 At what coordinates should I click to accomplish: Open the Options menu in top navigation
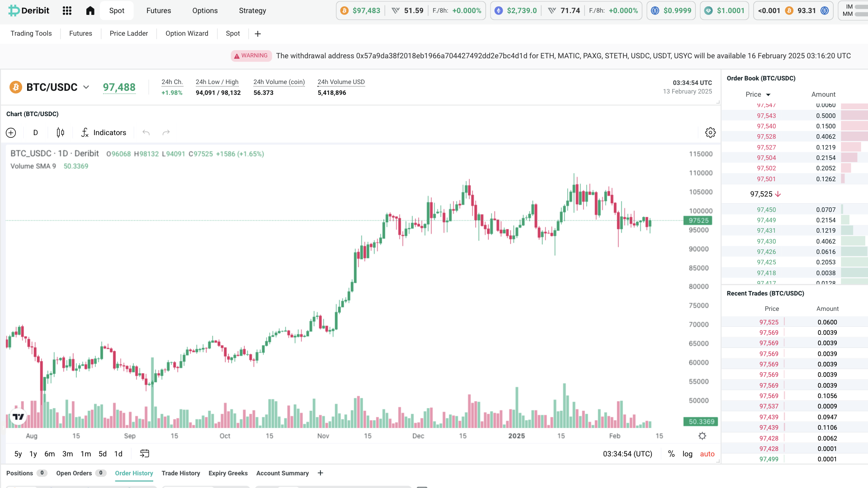[204, 10]
